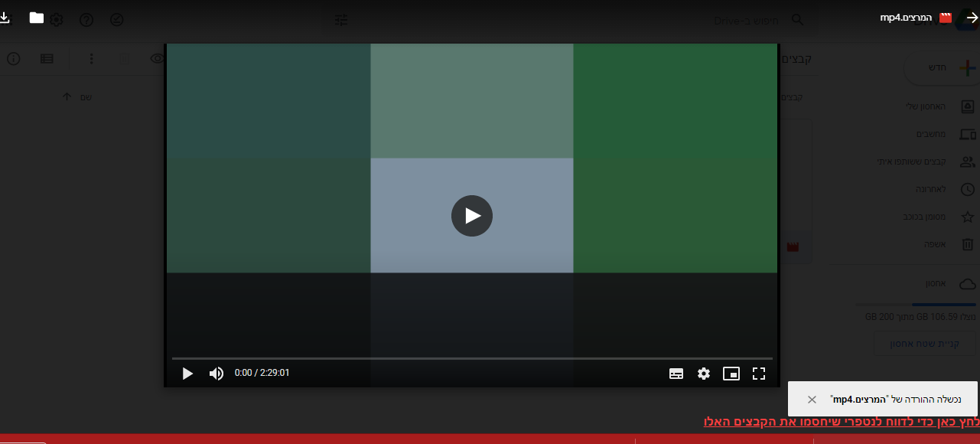Switch to list layout view icon
980x444 pixels.
tap(47, 59)
